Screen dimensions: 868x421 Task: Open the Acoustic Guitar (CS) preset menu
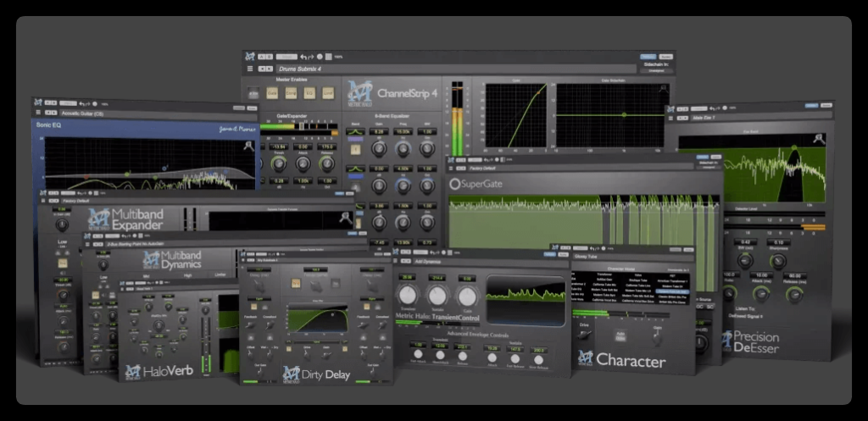158,114
